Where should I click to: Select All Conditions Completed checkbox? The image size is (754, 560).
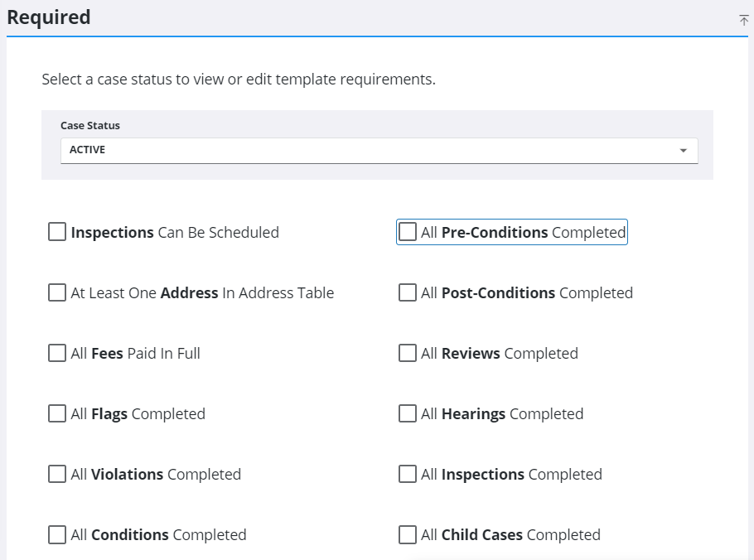57,534
